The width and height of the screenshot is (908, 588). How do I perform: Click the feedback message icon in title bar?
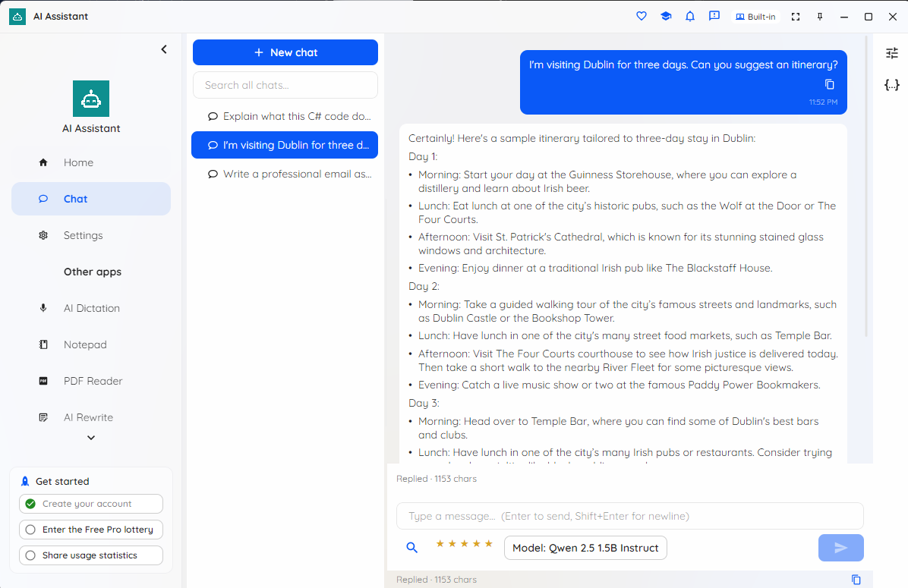[714, 16]
